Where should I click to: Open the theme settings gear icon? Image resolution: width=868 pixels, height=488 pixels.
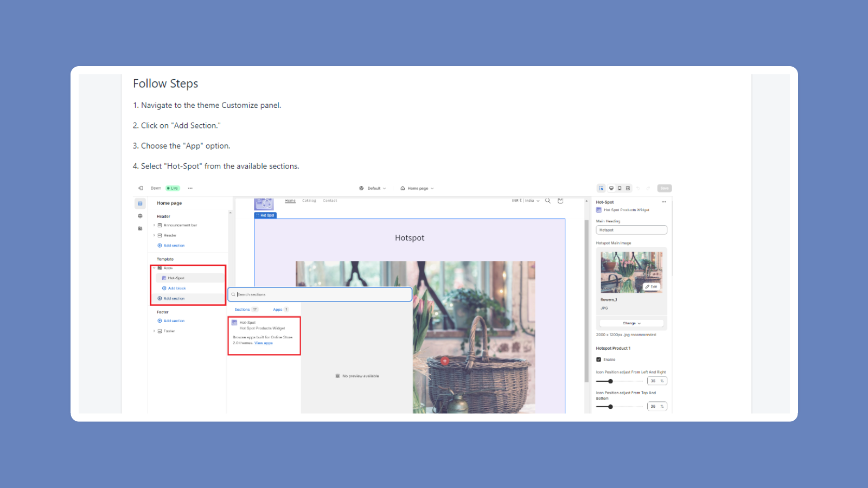coord(140,216)
